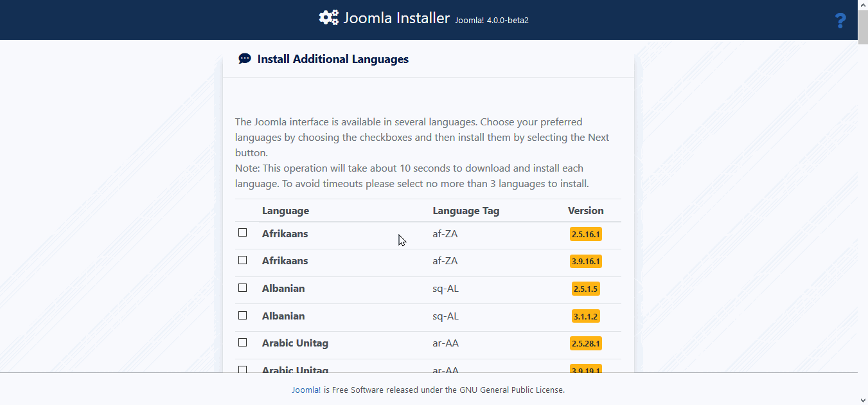Click the scrollbar up arrow
Viewport: 868px width, 405px height.
tap(862, 5)
